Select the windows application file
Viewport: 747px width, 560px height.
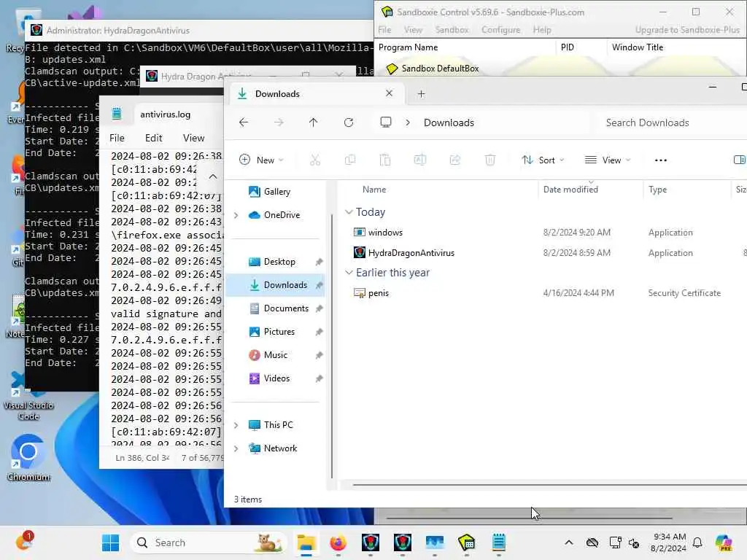point(385,233)
